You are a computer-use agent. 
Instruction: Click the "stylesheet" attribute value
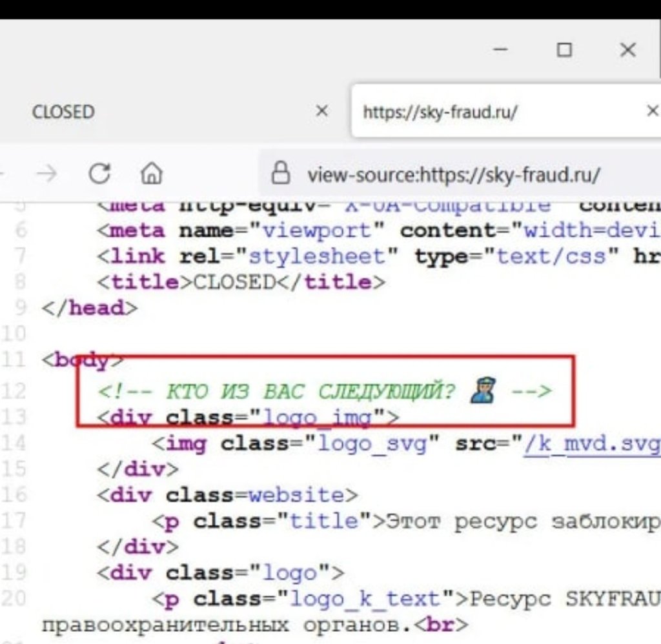[x=316, y=256]
